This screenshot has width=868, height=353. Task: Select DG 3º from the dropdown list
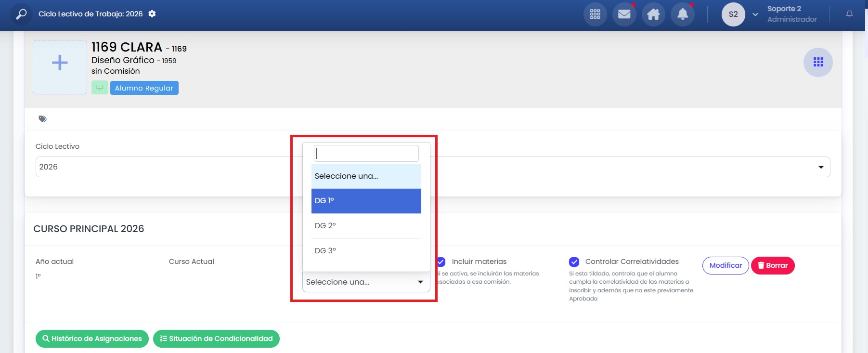(366, 250)
